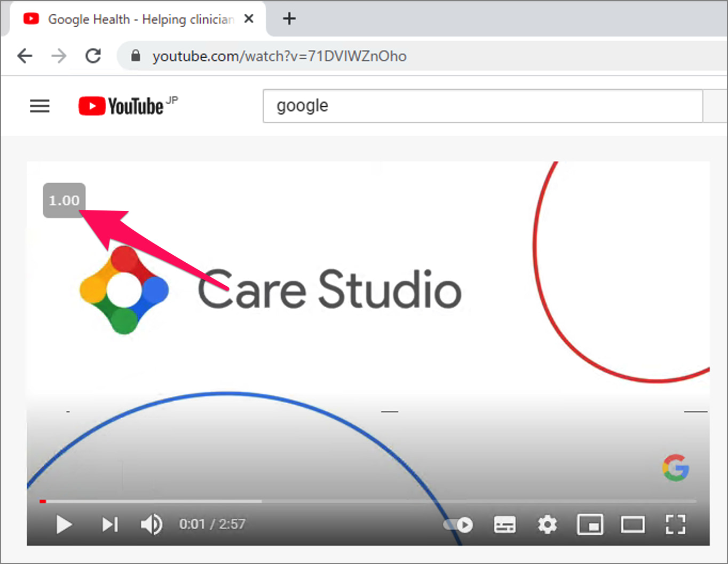The width and height of the screenshot is (728, 564).
Task: Play the Care Studio video
Action: 64,525
